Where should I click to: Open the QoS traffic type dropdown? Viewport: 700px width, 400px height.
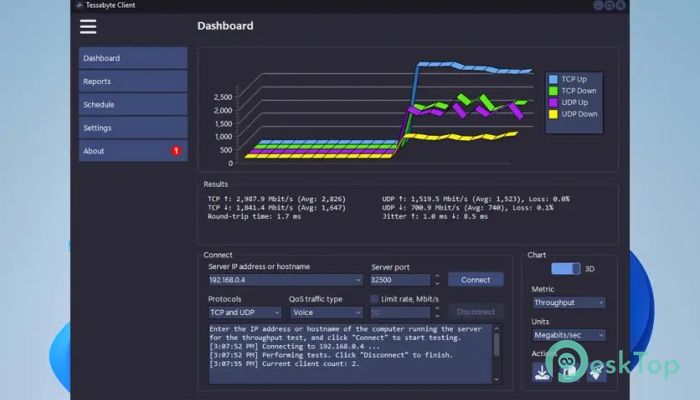point(325,312)
